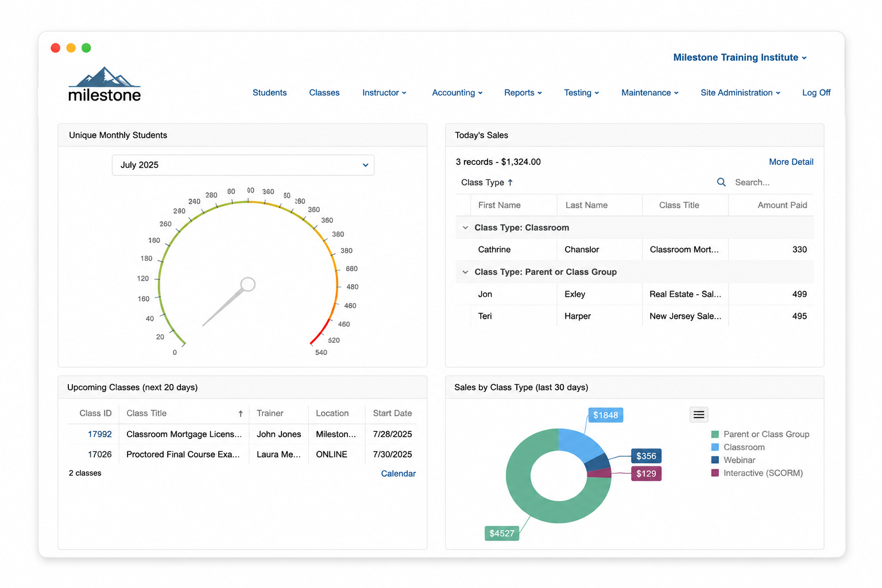Open the July 2025 month dropdown
882x588 pixels.
[x=243, y=165]
